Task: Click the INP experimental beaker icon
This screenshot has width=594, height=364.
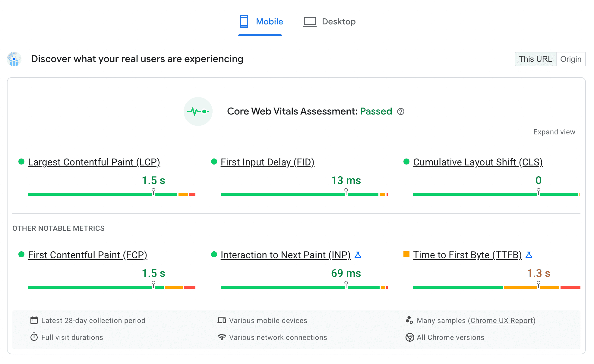Action: (358, 255)
